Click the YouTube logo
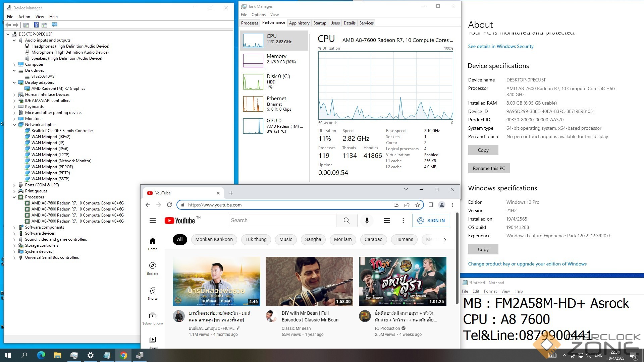644x362 pixels. pos(180,220)
